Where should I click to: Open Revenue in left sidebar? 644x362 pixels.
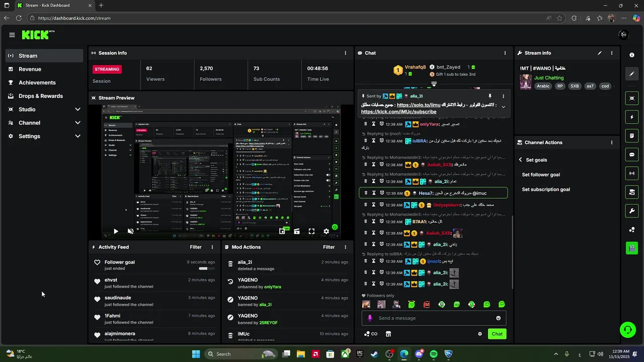pos(44,69)
